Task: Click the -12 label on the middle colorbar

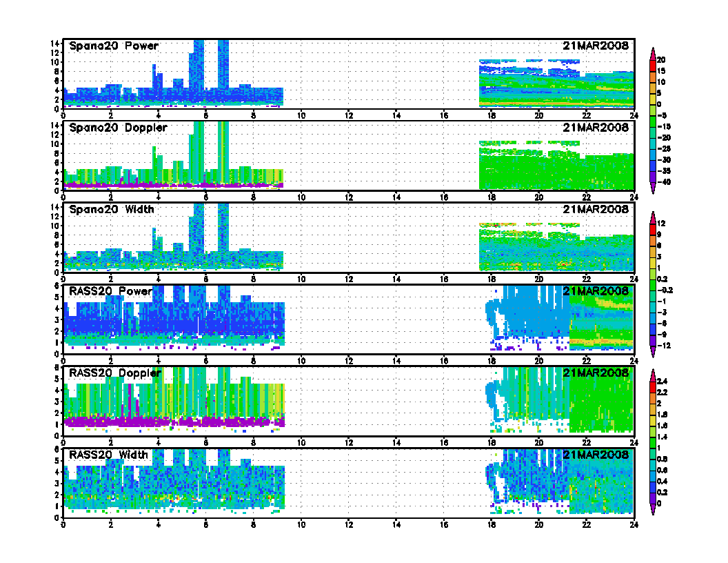Action: tap(664, 346)
